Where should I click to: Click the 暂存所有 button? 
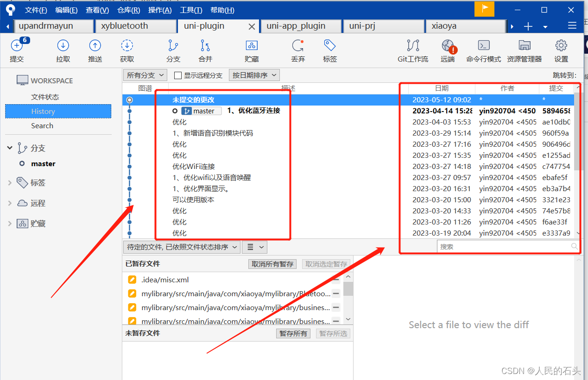pyautogui.click(x=294, y=334)
